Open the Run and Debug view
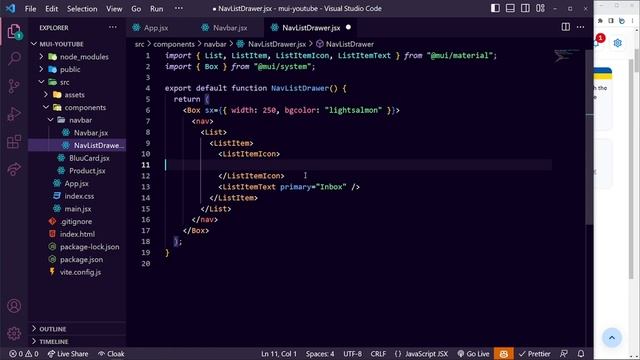This screenshot has height=360, width=640. pyautogui.click(x=14, y=114)
